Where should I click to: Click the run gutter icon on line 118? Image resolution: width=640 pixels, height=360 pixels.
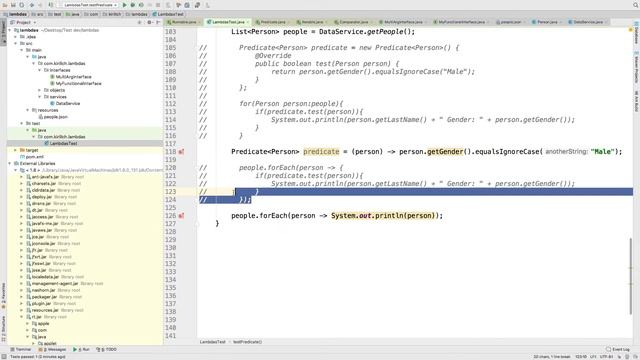pyautogui.click(x=181, y=152)
